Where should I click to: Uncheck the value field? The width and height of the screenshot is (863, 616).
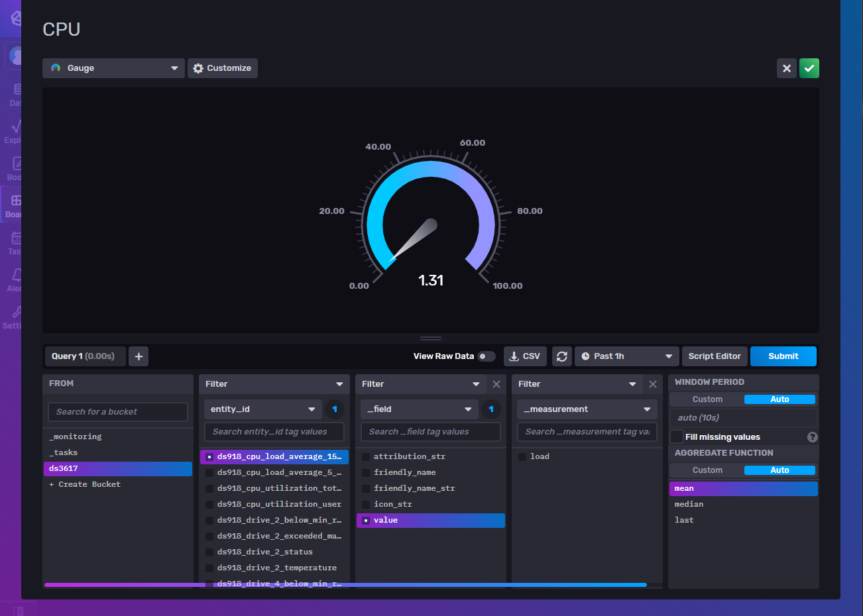tap(431, 521)
